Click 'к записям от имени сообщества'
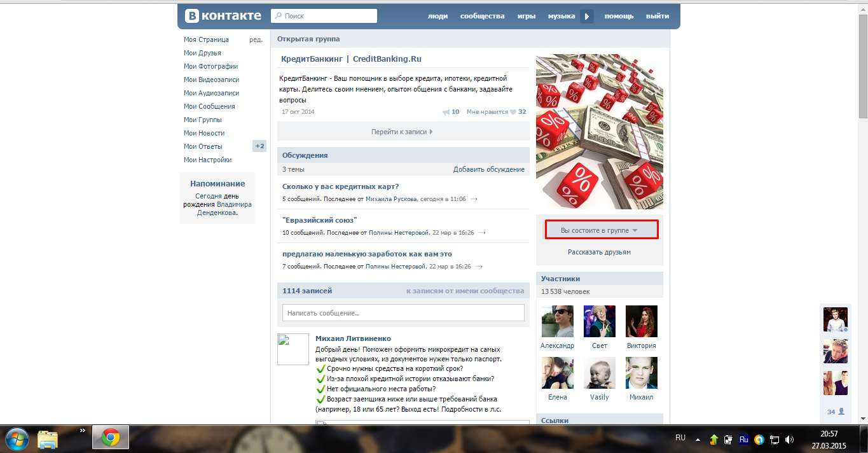The height and width of the screenshot is (453, 868). pos(465,291)
